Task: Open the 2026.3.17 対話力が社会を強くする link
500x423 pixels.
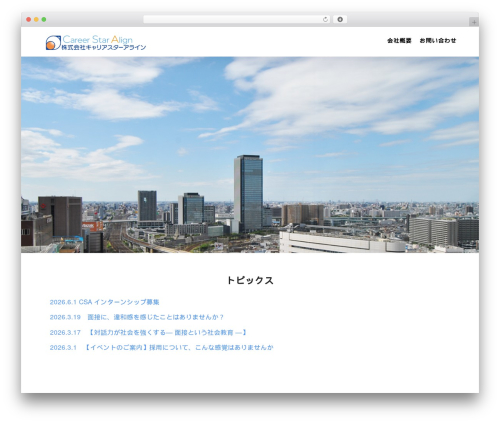Action: tap(148, 332)
